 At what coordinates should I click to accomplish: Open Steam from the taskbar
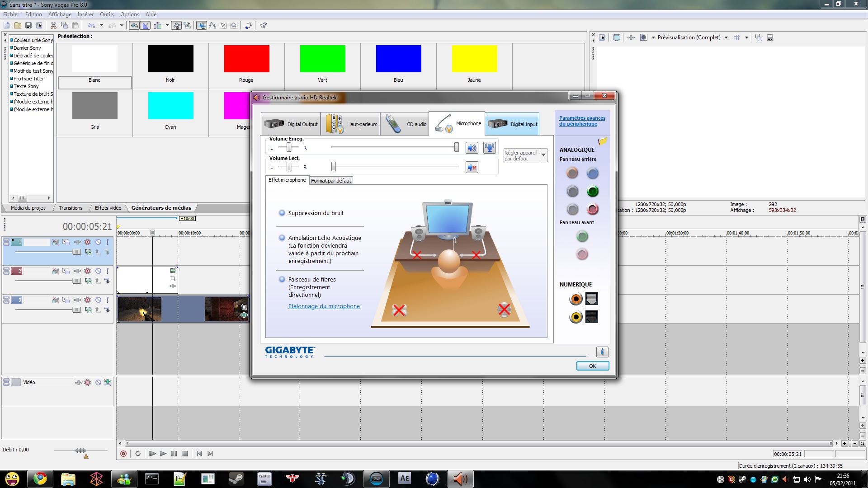coord(236,479)
